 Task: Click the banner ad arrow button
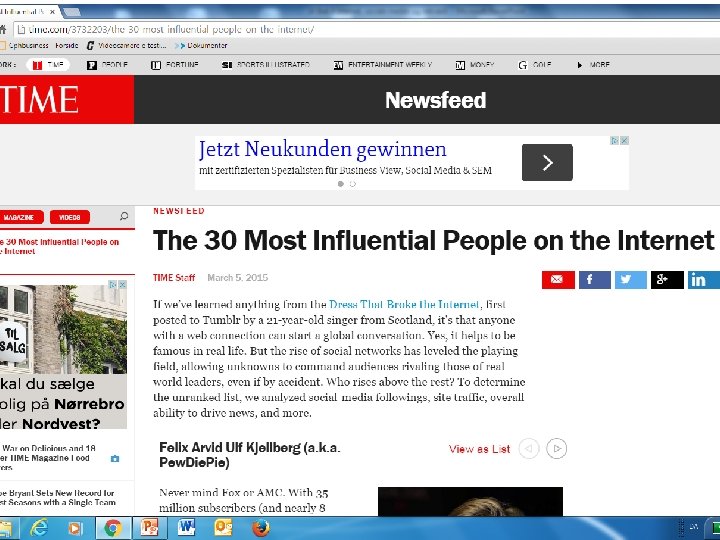[547, 163]
